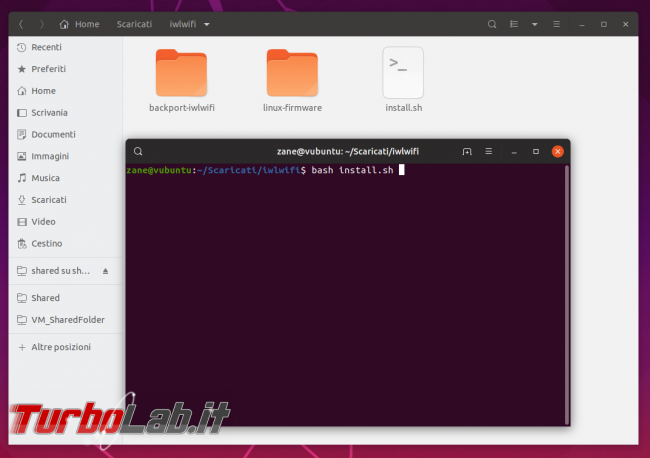Maximize the terminal window
The width and height of the screenshot is (650, 458).
click(x=536, y=152)
